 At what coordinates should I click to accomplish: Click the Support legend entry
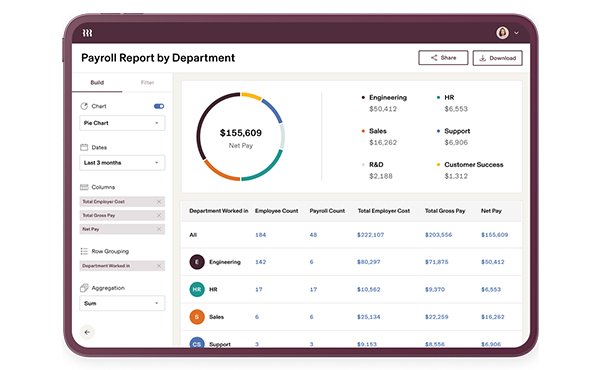pos(453,137)
